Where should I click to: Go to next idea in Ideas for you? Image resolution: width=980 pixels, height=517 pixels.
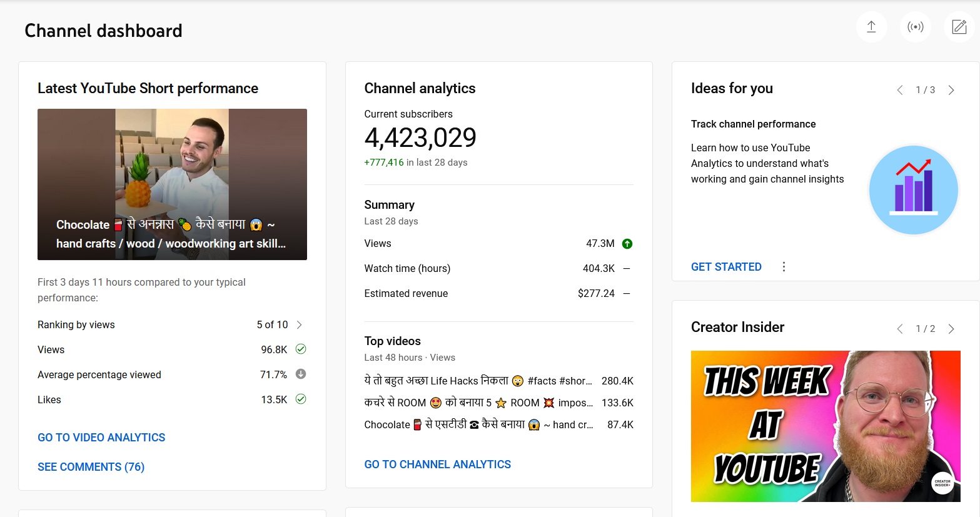951,90
